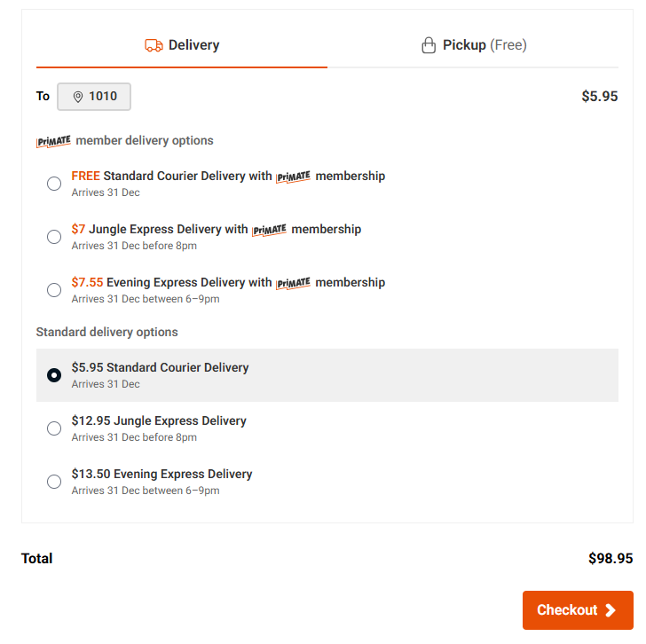Pick the $12.95 Jungle Express Delivery radio
This screenshot has height=644, width=646.
point(54,428)
